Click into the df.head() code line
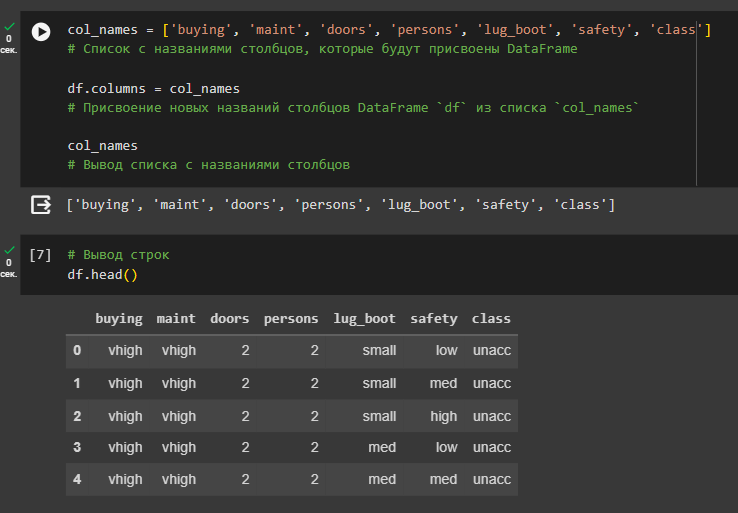Image resolution: width=738 pixels, height=513 pixels. tap(103, 274)
